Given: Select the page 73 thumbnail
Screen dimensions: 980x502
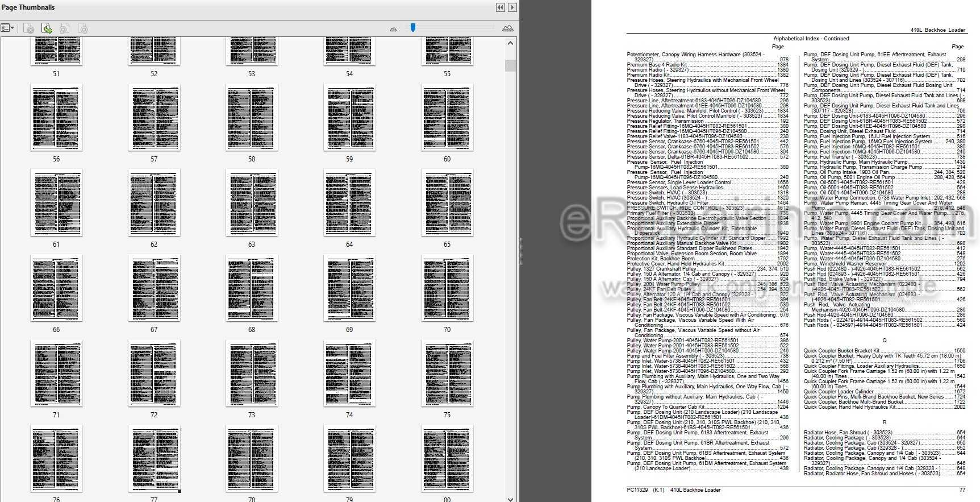Looking at the screenshot, I should (252, 374).
